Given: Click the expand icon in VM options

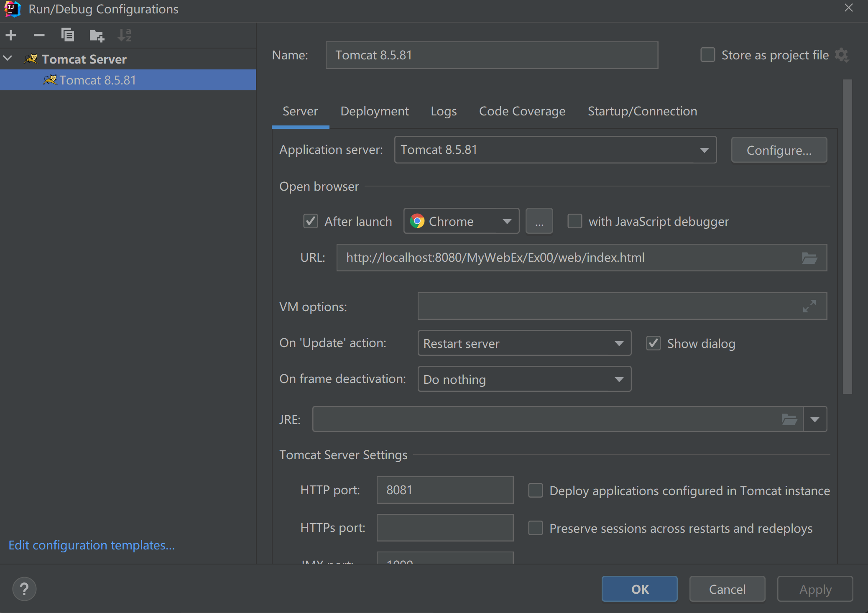Looking at the screenshot, I should [x=809, y=306].
